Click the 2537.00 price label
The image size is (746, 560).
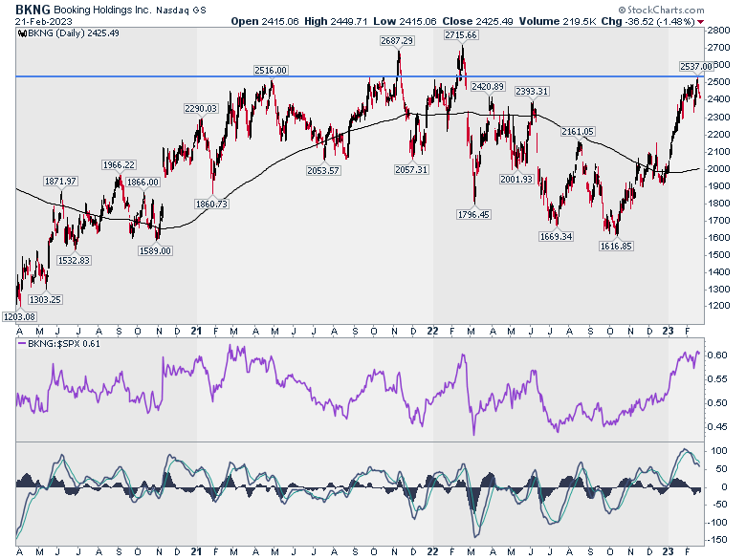696,67
